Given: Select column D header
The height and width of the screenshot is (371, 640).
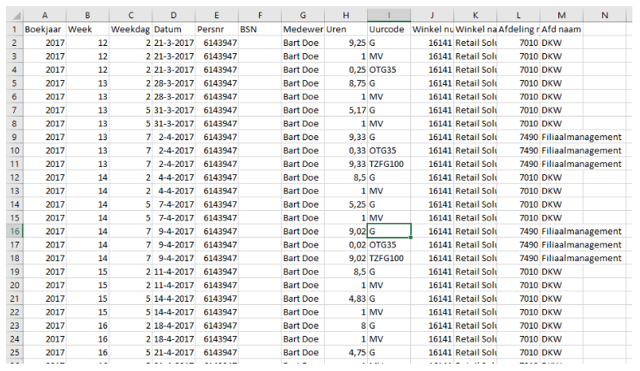Looking at the screenshot, I should [x=173, y=16].
